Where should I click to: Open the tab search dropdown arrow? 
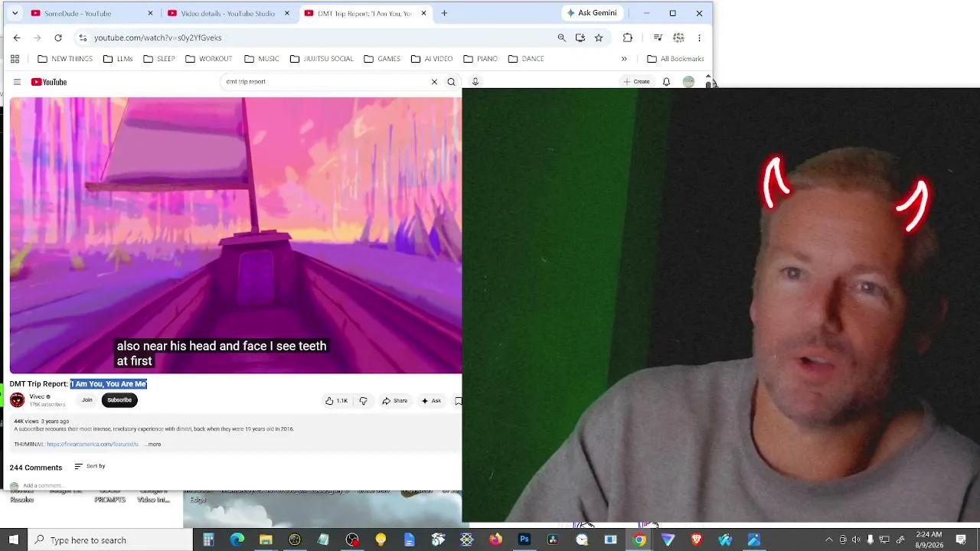pos(15,13)
